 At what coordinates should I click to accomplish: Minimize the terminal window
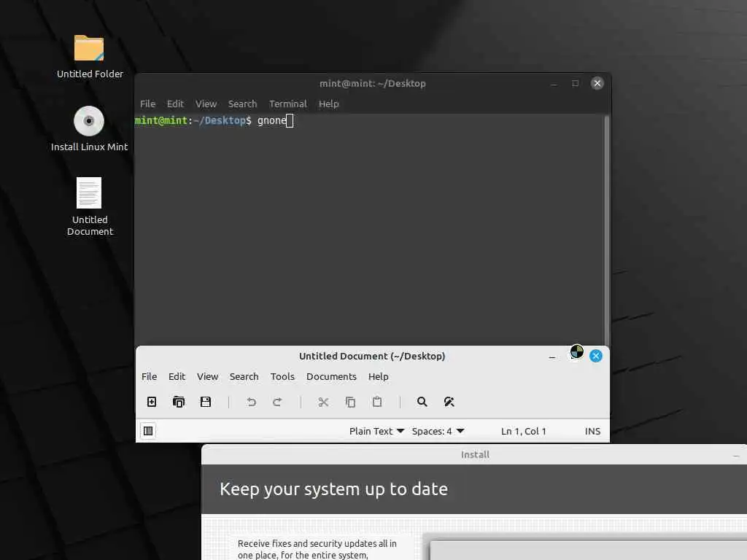click(554, 84)
